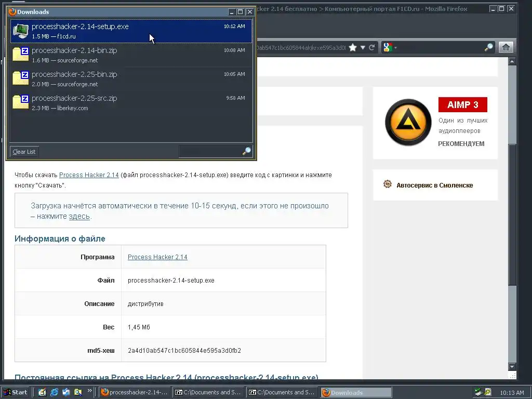Click first quick launch icon next to Start

coord(42,392)
